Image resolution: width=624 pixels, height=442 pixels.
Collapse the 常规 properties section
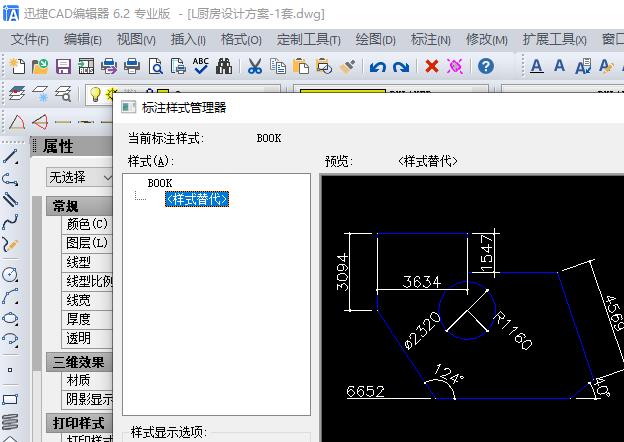[x=80, y=206]
